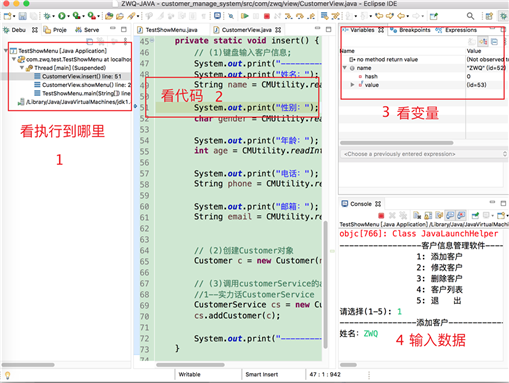
Task: Expand the value variable node
Action: [x=352, y=85]
